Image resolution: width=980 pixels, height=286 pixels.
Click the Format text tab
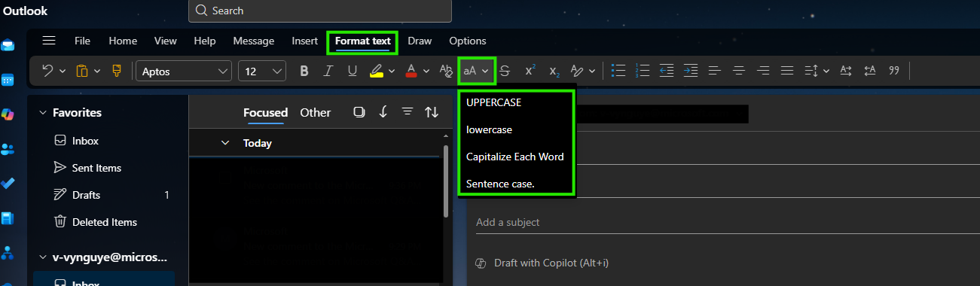[363, 41]
